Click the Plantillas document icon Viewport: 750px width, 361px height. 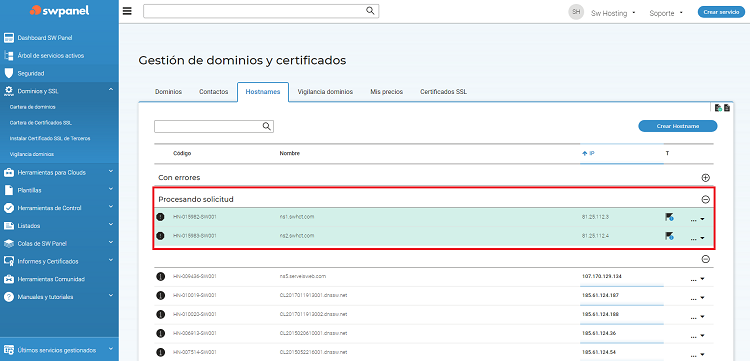tap(8, 190)
